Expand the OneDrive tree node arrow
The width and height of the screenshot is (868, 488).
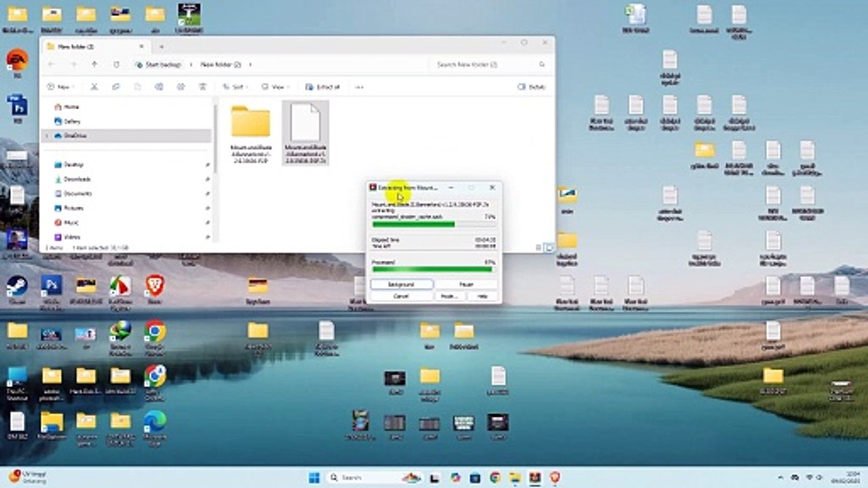coord(47,136)
